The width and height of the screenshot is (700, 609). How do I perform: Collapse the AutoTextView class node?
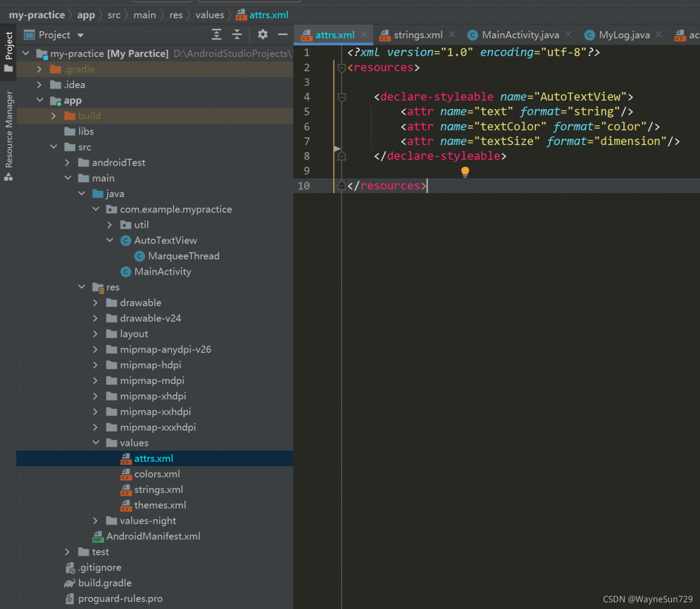pos(109,240)
